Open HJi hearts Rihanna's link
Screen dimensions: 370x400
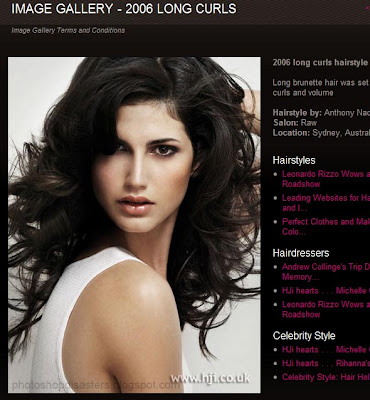[x=326, y=363]
